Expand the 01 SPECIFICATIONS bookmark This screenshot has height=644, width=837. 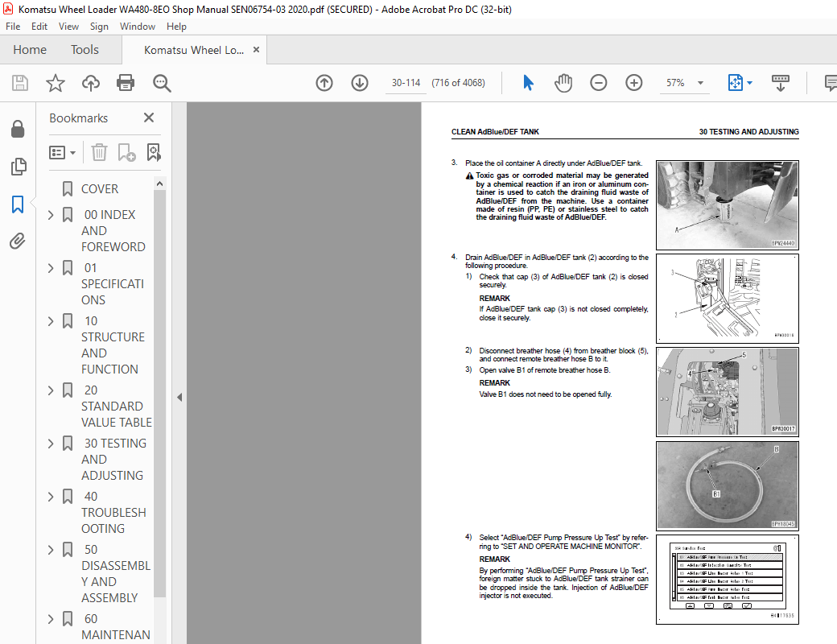coord(51,268)
